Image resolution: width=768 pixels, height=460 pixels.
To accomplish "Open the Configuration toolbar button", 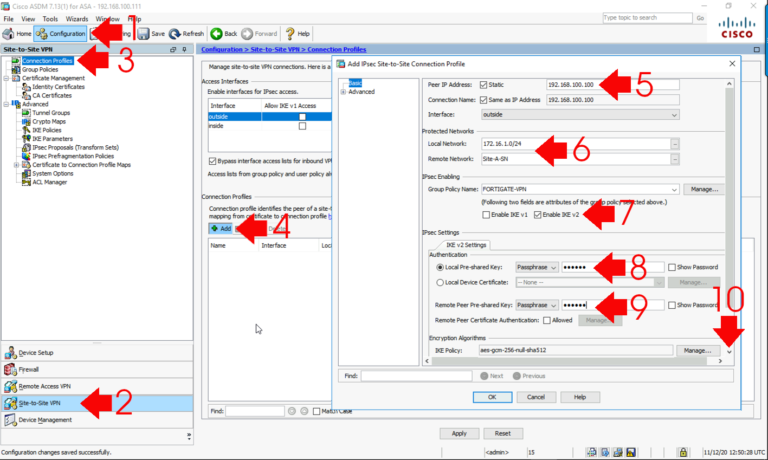I will [x=61, y=34].
